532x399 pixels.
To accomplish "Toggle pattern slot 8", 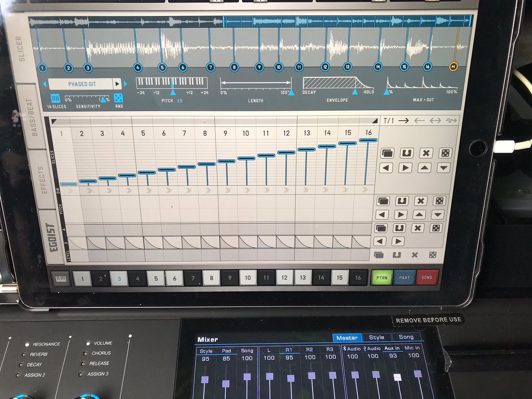I will 211,278.
